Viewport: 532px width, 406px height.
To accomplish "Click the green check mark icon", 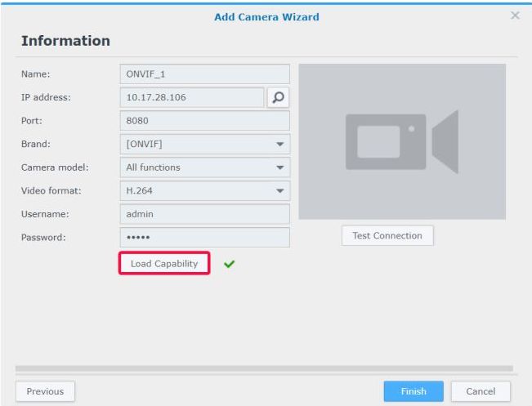I will [x=229, y=265].
